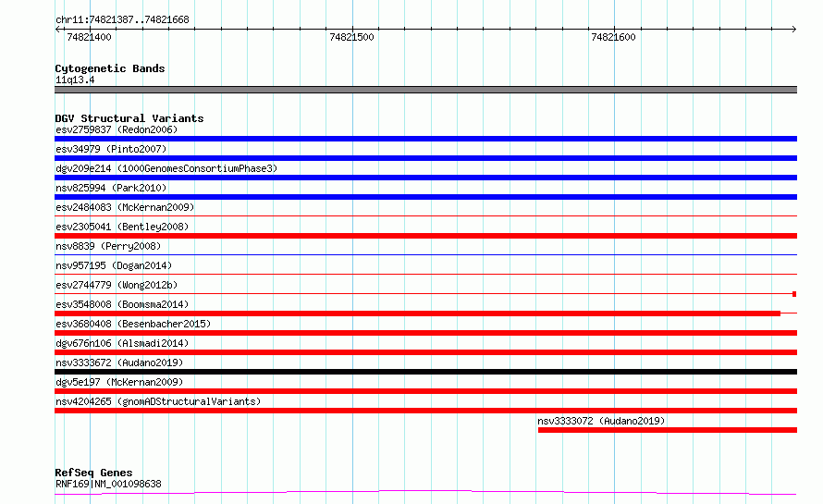Click the 74821500 ruler tick label
The height and width of the screenshot is (504, 823).
351,37
